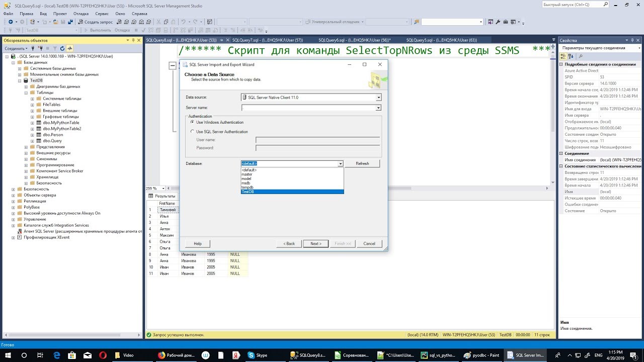Viewport: 644px width, 362px height.
Task: Switch to the SQLQuery5.sql tab
Action: click(x=442, y=40)
